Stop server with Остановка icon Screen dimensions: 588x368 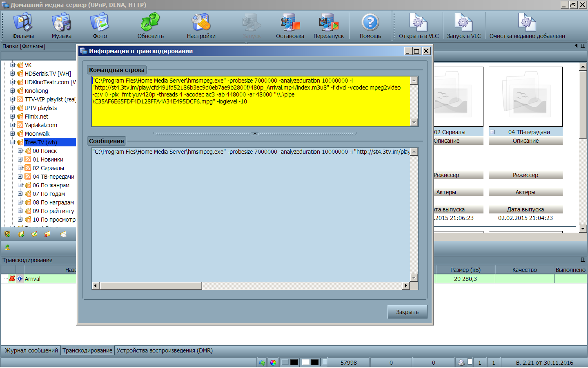click(x=290, y=26)
